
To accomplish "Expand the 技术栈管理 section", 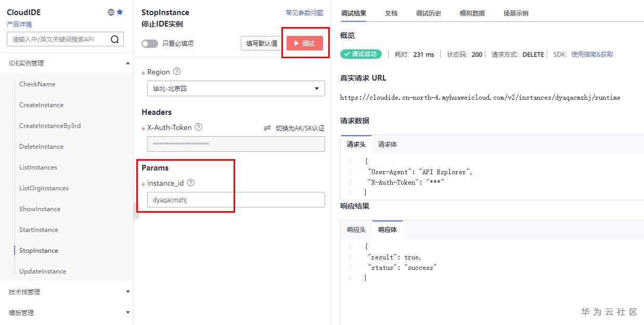I will 67,292.
